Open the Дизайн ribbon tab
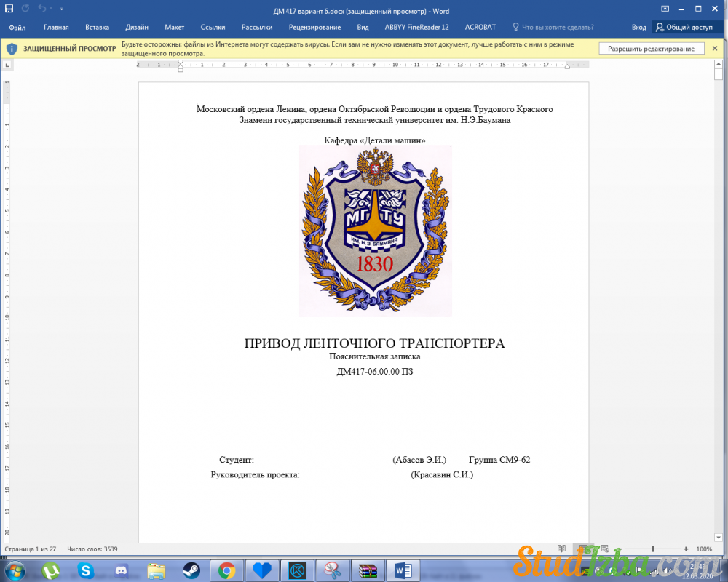Screen dimensions: 728x582 tap(137, 28)
